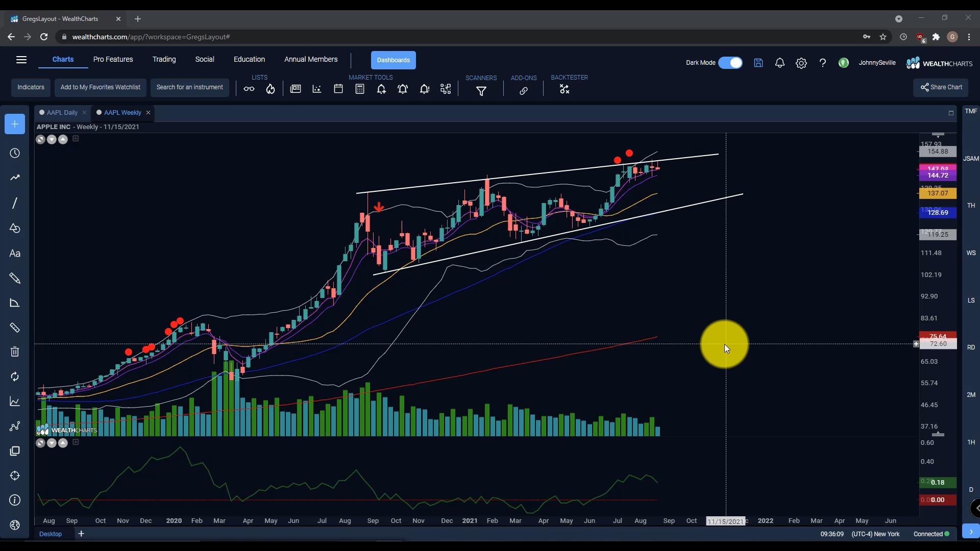Screen dimensions: 980x551
Task: Click the refresh arrows icon in left sidebar
Action: [x=15, y=377]
